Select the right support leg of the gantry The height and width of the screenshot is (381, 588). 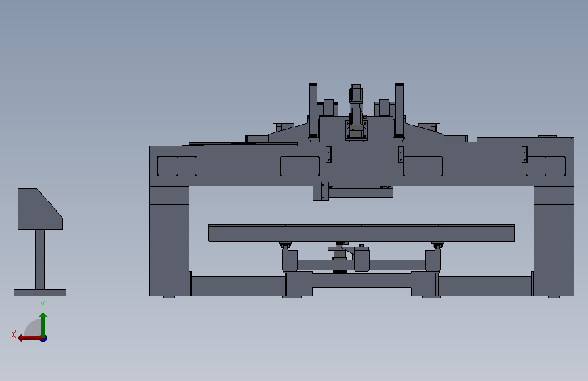pos(554,242)
